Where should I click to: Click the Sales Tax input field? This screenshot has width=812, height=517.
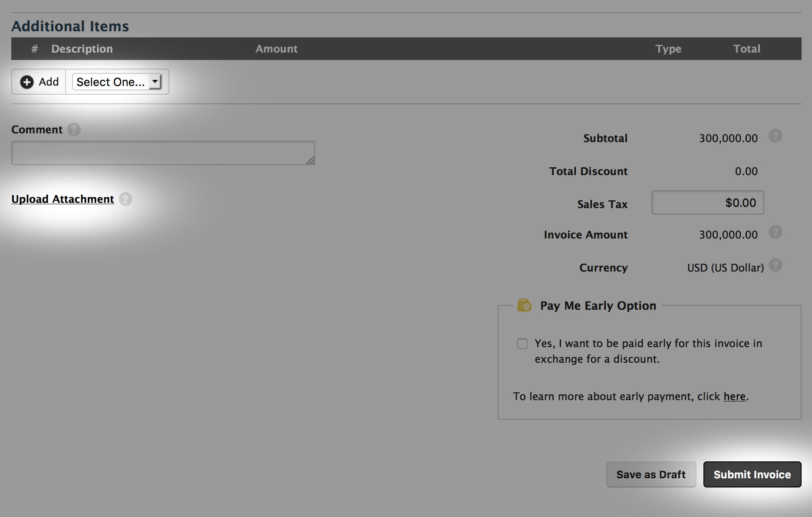click(x=707, y=202)
